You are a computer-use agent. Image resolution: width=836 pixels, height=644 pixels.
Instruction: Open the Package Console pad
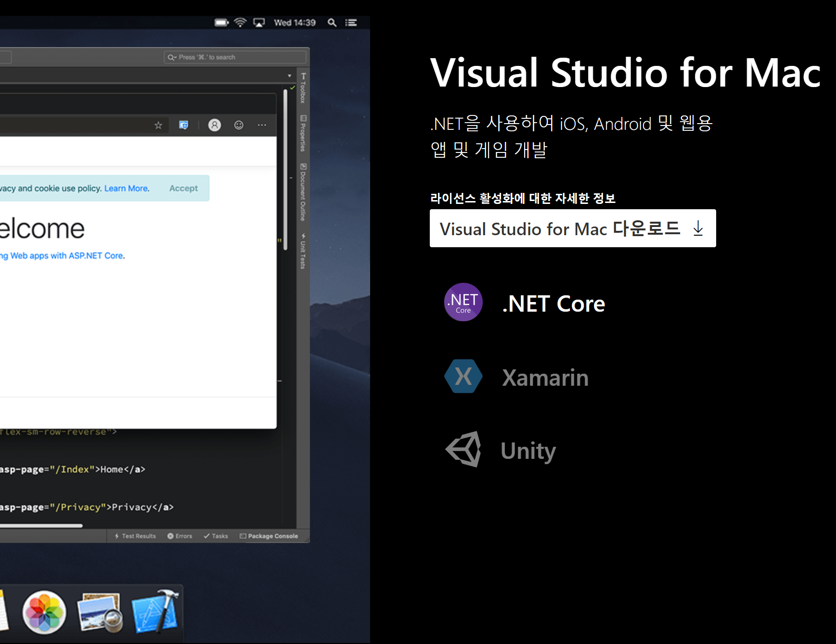tap(269, 536)
